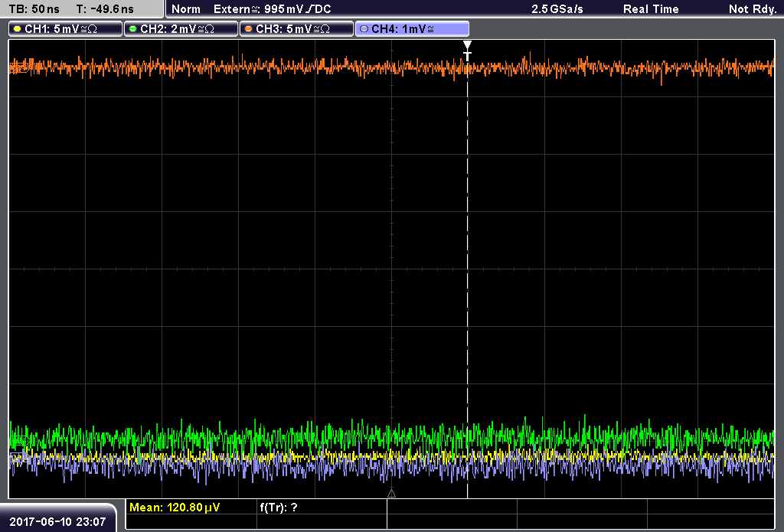
Task: Click the Extern 995 mV trigger source readout
Action: [272, 9]
